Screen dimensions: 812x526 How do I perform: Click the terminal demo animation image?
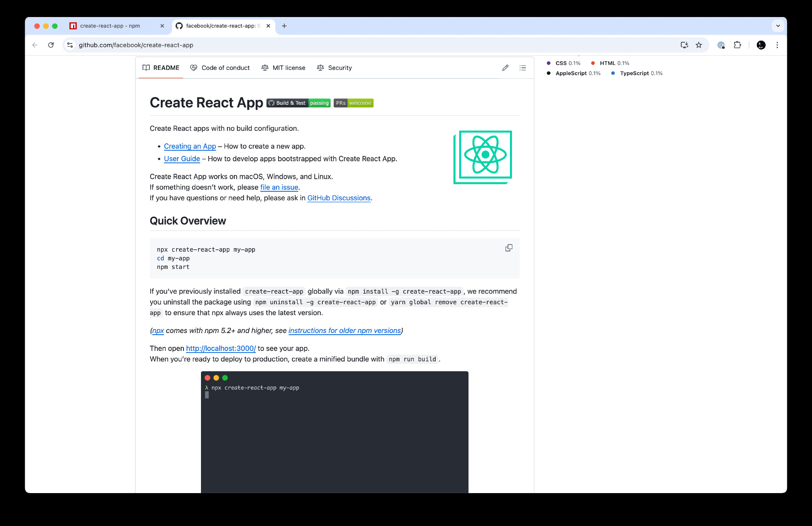click(335, 432)
